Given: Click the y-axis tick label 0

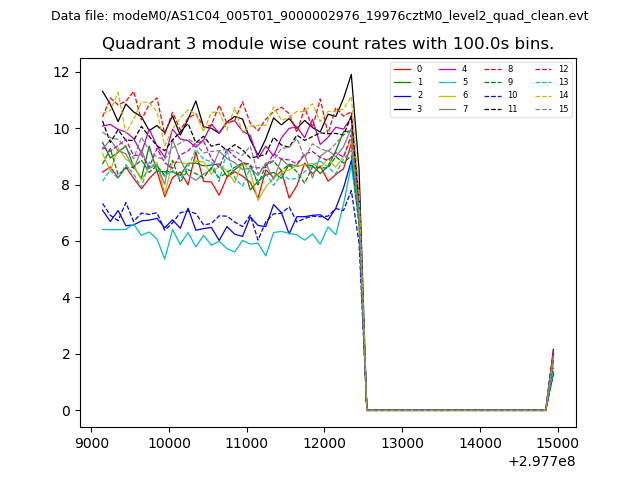Looking at the screenshot, I should [66, 411].
